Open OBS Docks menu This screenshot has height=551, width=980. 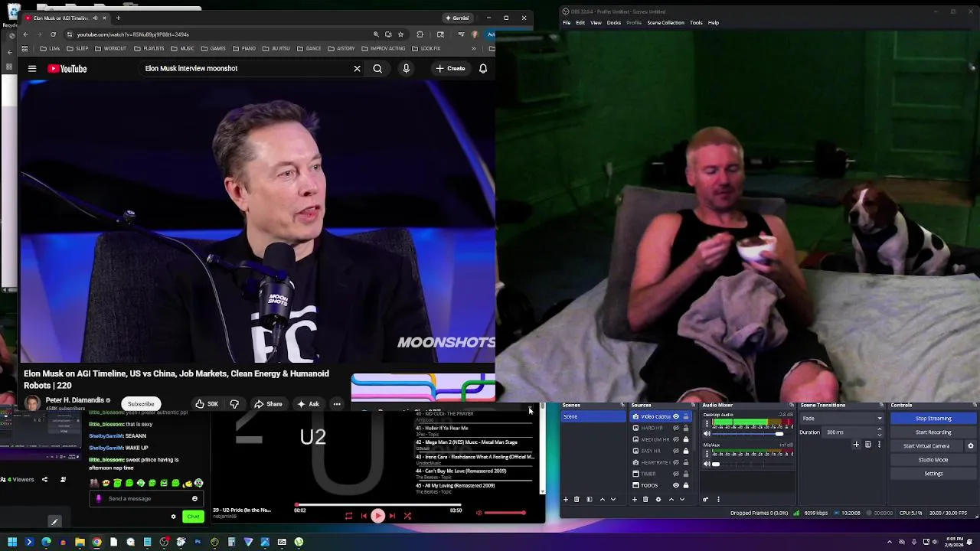tap(614, 23)
